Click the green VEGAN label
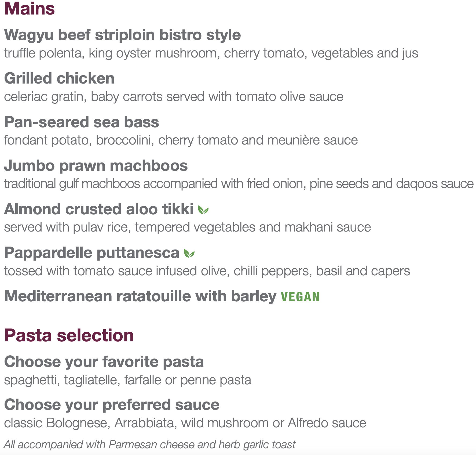The height and width of the screenshot is (455, 476). 300,297
